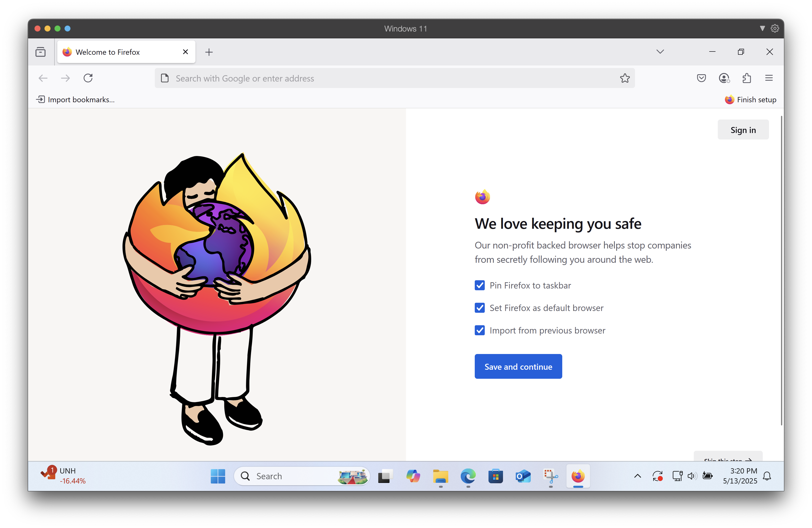Go back one page
Image resolution: width=812 pixels, height=528 pixels.
pyautogui.click(x=43, y=78)
